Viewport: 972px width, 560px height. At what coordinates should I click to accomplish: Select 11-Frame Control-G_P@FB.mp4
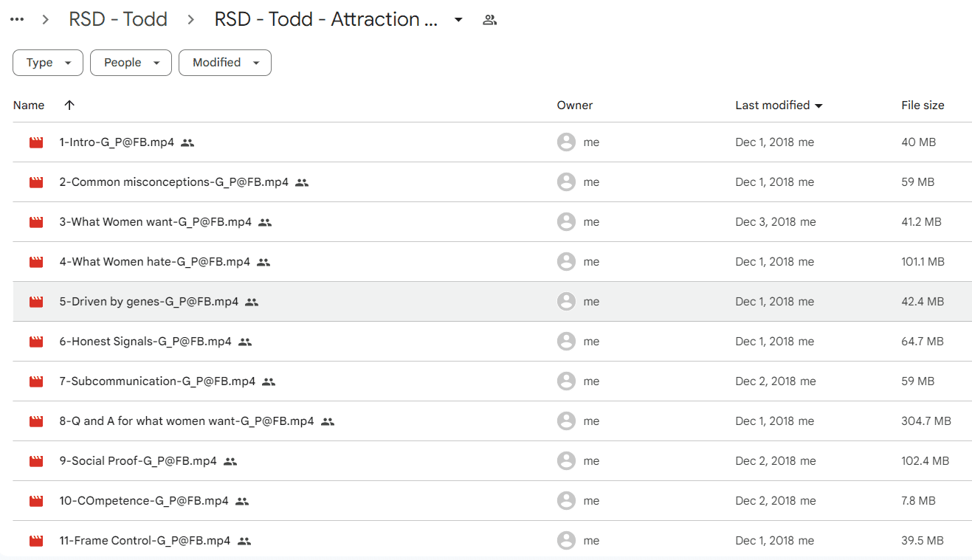coord(145,541)
